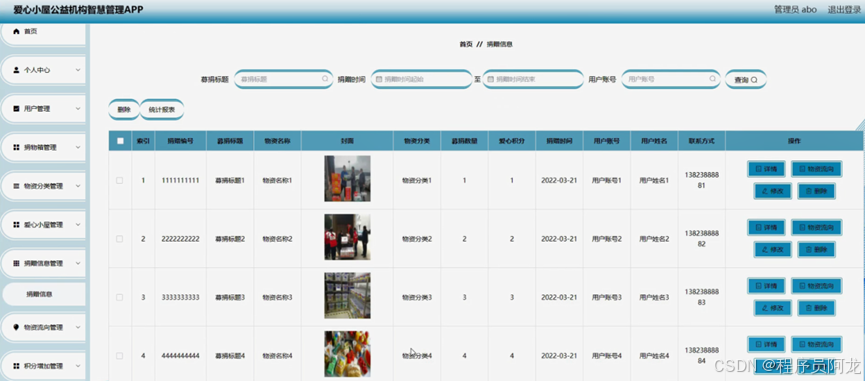
Task: Click the magnifier icon in 募捐标题 field
Action: click(x=325, y=79)
